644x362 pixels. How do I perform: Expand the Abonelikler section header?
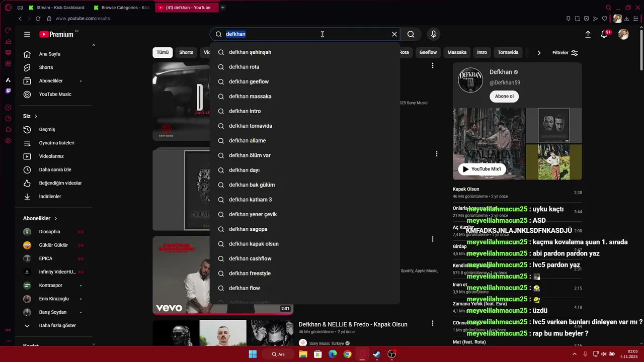point(40,219)
